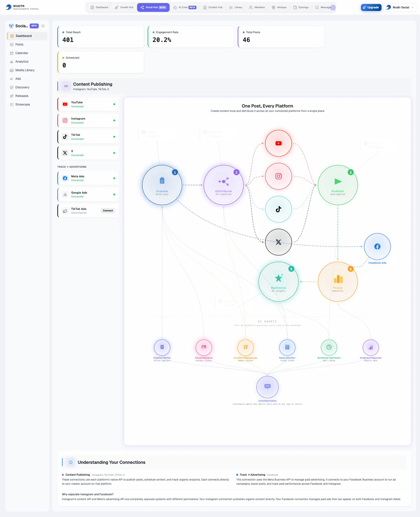Image resolution: width=420 pixels, height=517 pixels.
Task: Click the Orchestrator agent node
Action: [268, 387]
